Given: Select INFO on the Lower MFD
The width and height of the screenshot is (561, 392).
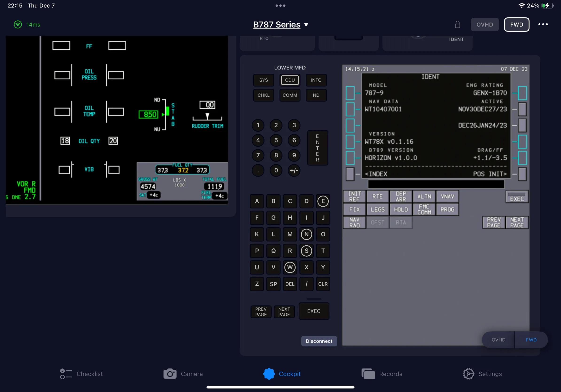Looking at the screenshot, I should click(x=316, y=80).
